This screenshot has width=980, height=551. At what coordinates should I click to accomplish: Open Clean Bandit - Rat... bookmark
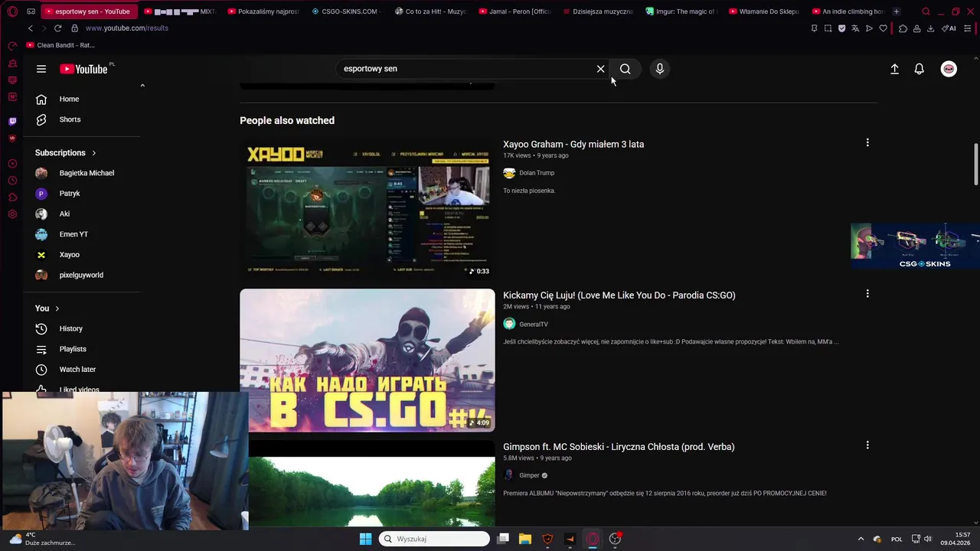[60, 45]
